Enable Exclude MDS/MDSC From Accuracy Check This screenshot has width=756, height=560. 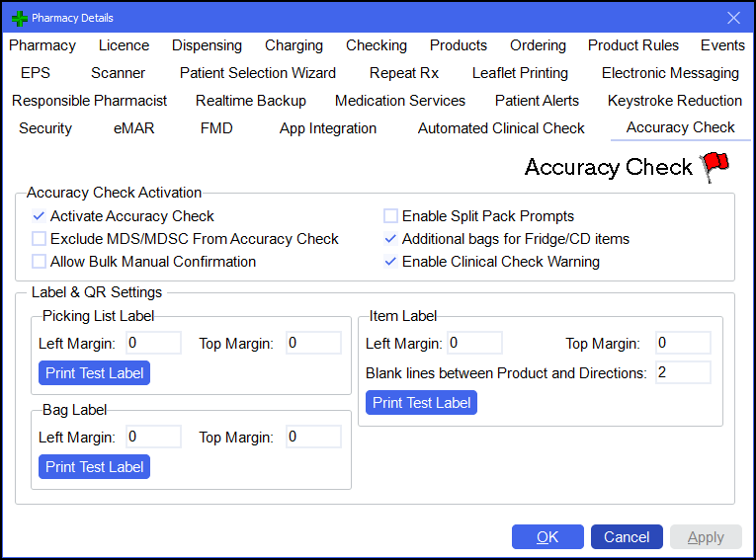point(40,239)
